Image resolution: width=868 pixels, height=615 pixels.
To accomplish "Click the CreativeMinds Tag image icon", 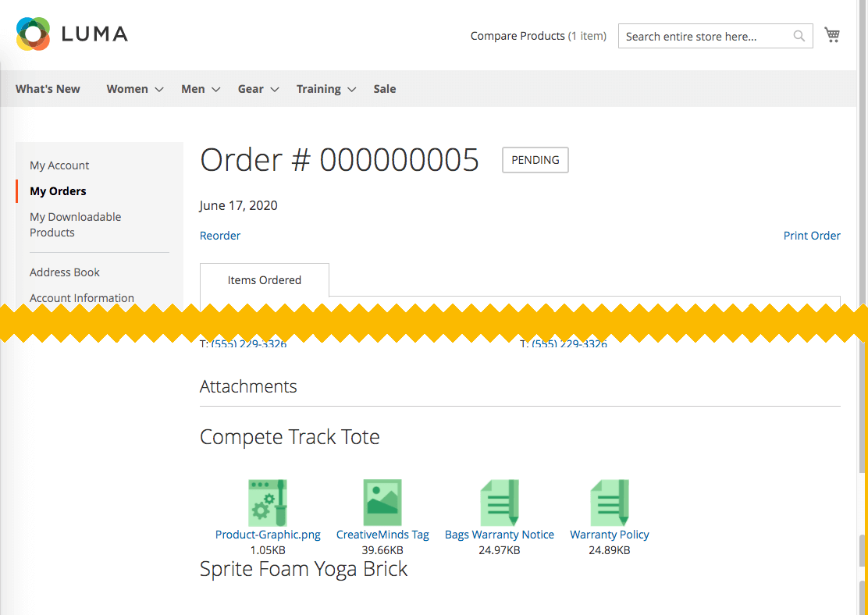I will pos(382,503).
